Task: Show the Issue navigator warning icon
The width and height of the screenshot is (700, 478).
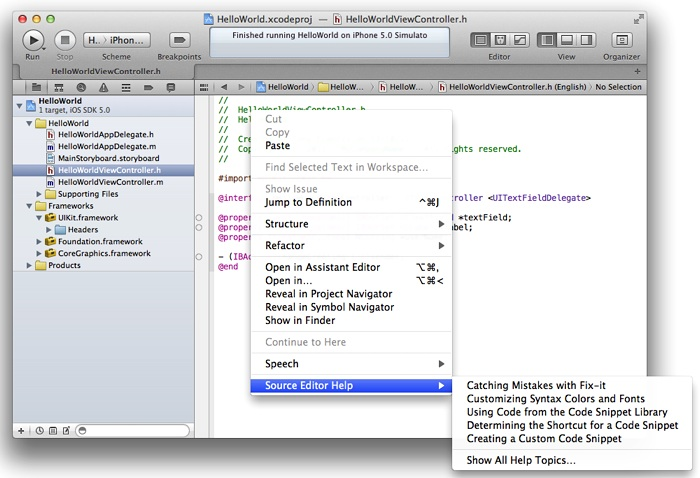Action: [103, 87]
